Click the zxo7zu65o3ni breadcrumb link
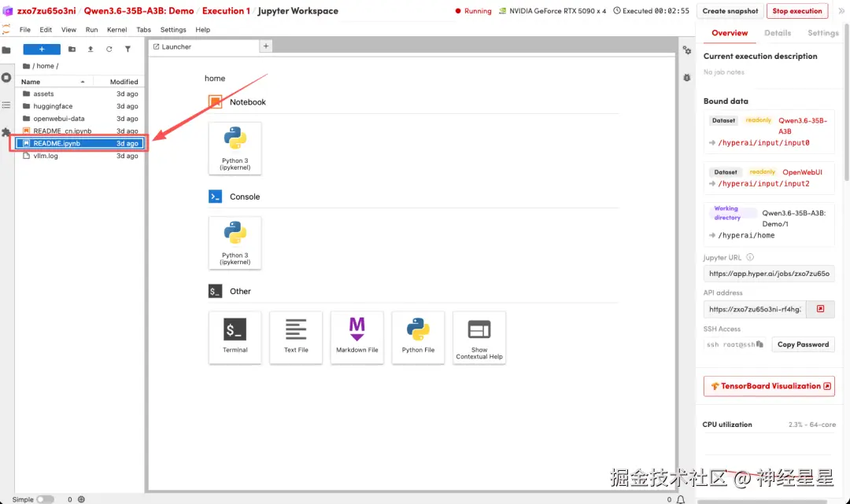The image size is (850, 504). 46,11
